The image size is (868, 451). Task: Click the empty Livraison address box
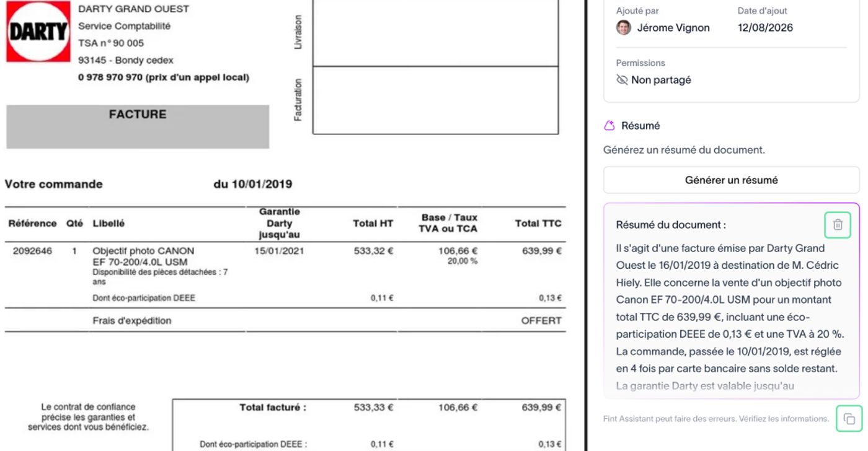coord(435,33)
